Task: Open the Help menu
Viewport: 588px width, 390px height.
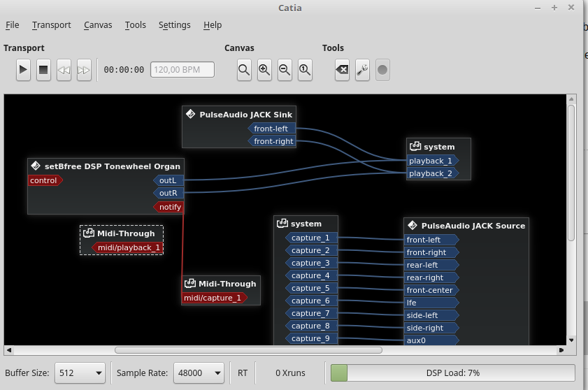Action: coord(213,25)
